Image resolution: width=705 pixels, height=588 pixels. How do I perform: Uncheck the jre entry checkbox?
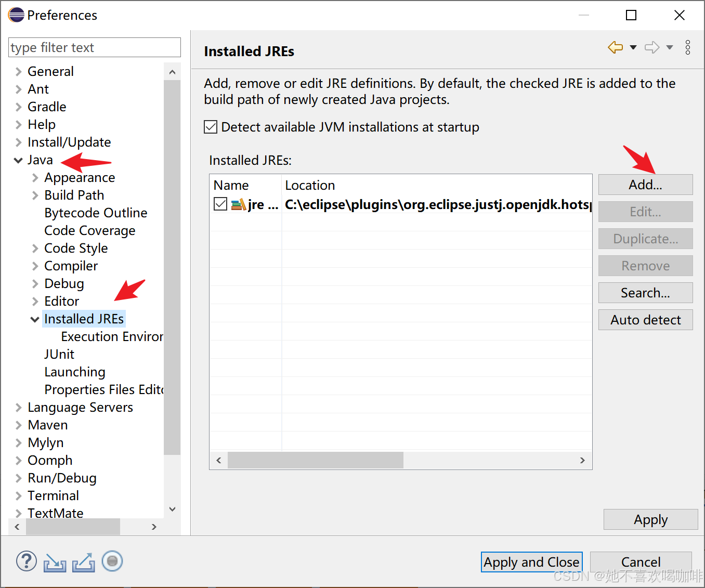[220, 204]
